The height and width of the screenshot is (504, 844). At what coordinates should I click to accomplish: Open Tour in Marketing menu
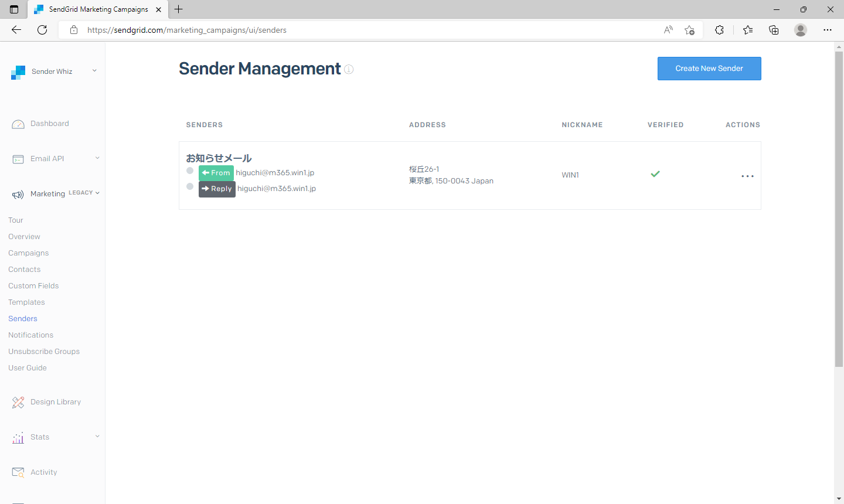click(x=16, y=220)
